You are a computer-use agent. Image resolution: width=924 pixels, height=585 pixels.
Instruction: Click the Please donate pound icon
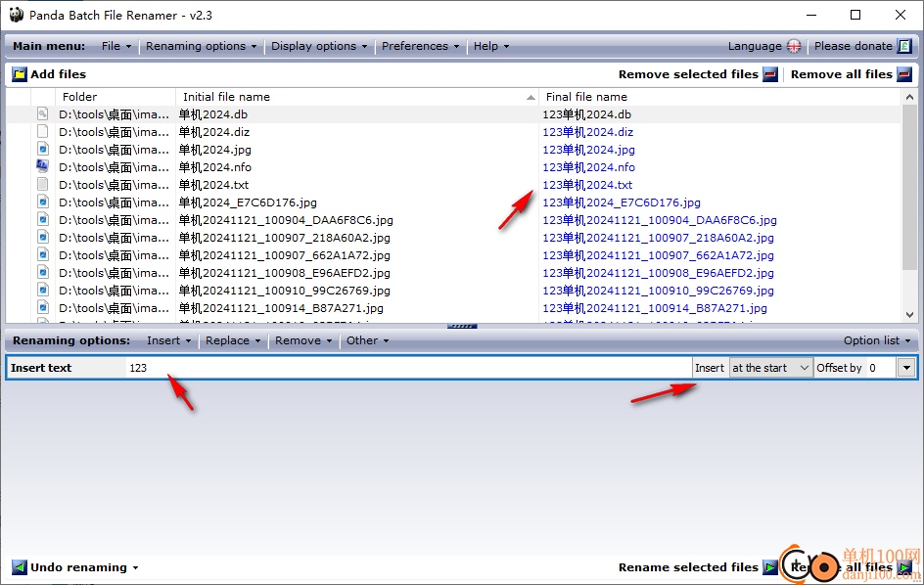tap(904, 46)
